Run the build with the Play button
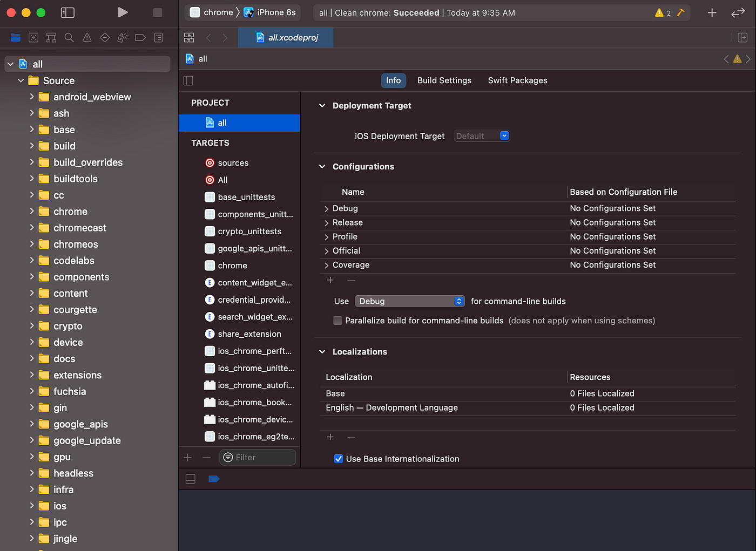This screenshot has width=756, height=551. pos(123,12)
